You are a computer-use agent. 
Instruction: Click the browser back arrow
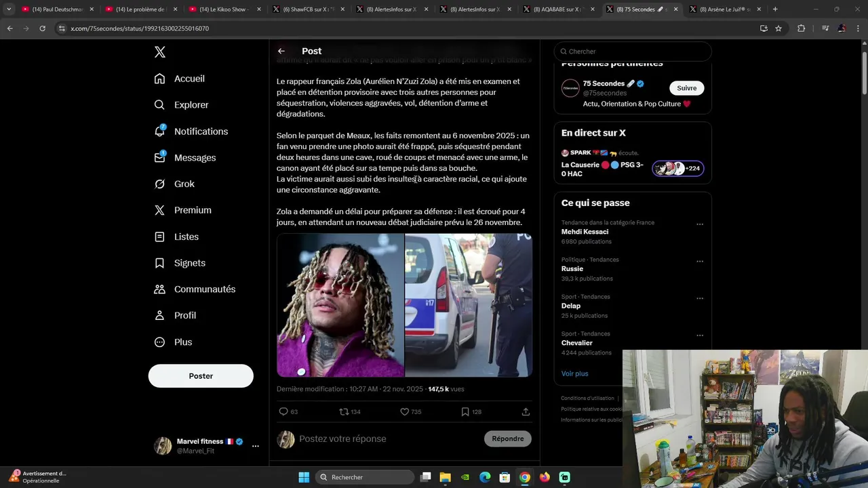9,28
